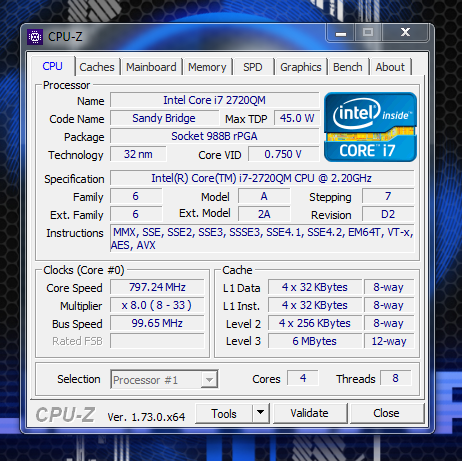Image resolution: width=462 pixels, height=461 pixels.
Task: Click the empty Rated FSB field
Action: tap(157, 341)
